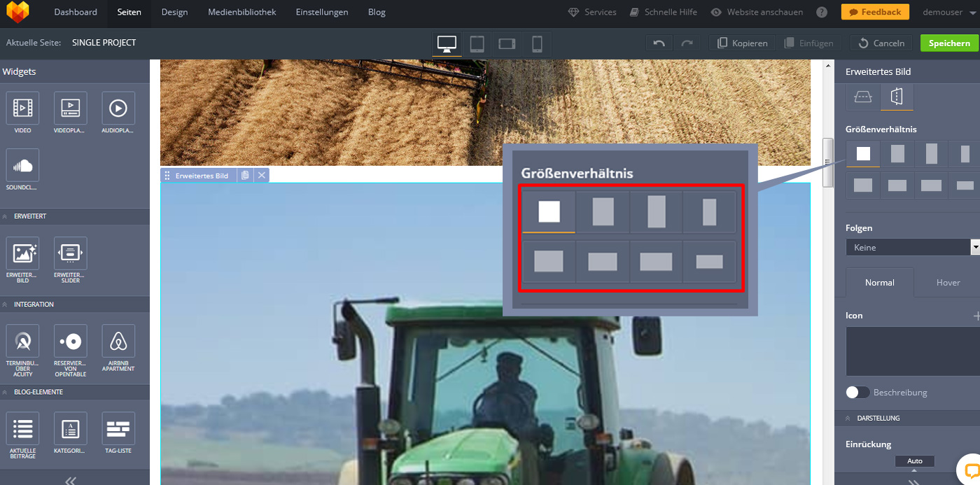Add the Soundcloud widget
This screenshot has height=485, width=980.
[x=22, y=166]
